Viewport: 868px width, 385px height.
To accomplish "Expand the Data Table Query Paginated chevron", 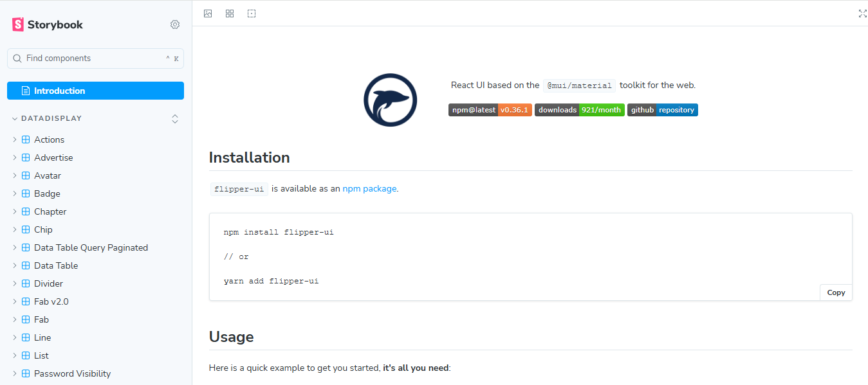I will point(14,247).
